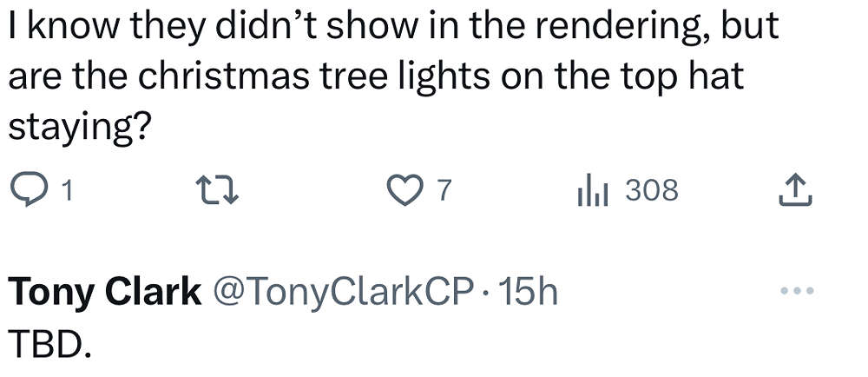This screenshot has height=377, width=868.
Task: Open Tony Clark's profile via display name
Action: (104, 294)
